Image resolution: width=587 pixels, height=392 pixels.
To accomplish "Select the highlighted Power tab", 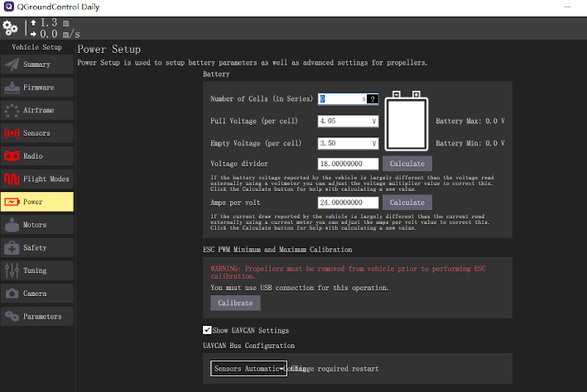I will (x=37, y=202).
